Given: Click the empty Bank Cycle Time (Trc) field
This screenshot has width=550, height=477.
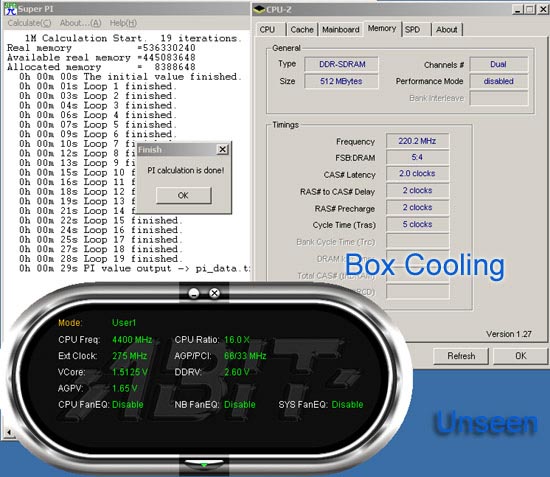Looking at the screenshot, I should pyautogui.click(x=417, y=241).
